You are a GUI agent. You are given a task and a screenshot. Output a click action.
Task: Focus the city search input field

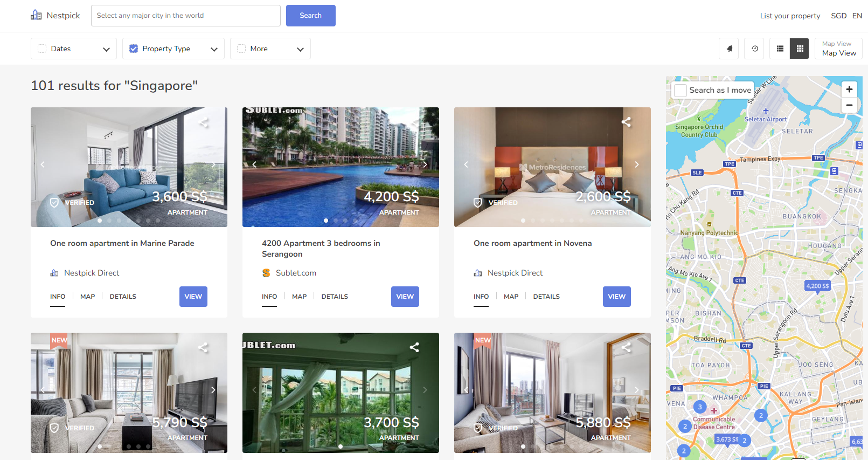point(186,16)
